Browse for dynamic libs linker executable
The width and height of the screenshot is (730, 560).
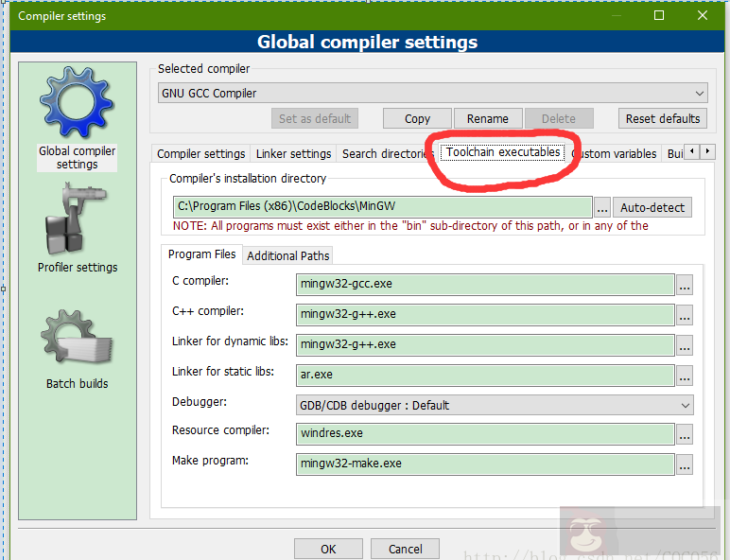click(685, 345)
